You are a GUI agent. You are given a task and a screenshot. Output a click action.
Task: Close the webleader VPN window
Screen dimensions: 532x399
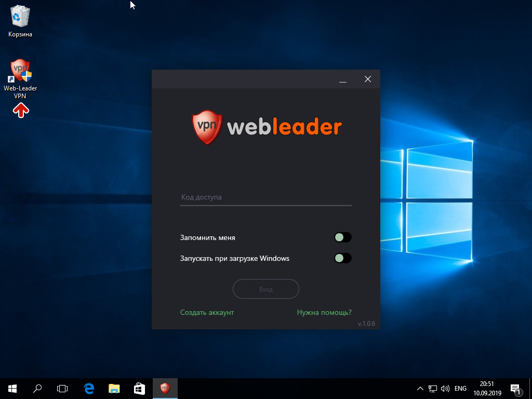coord(367,79)
